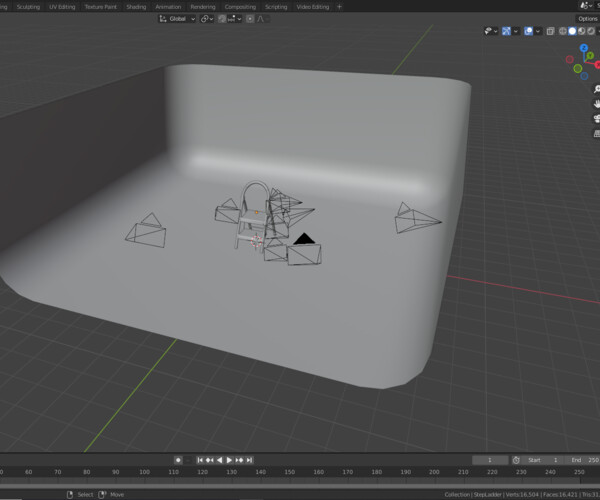
Task: Click frame 200 on the timeline ruler
Action: 434,472
